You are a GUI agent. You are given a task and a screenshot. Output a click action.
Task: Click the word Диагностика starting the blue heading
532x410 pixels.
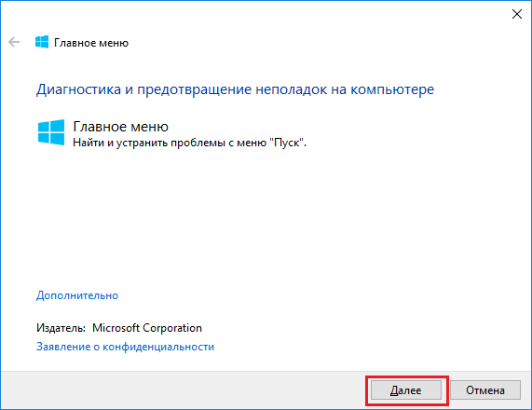78,89
